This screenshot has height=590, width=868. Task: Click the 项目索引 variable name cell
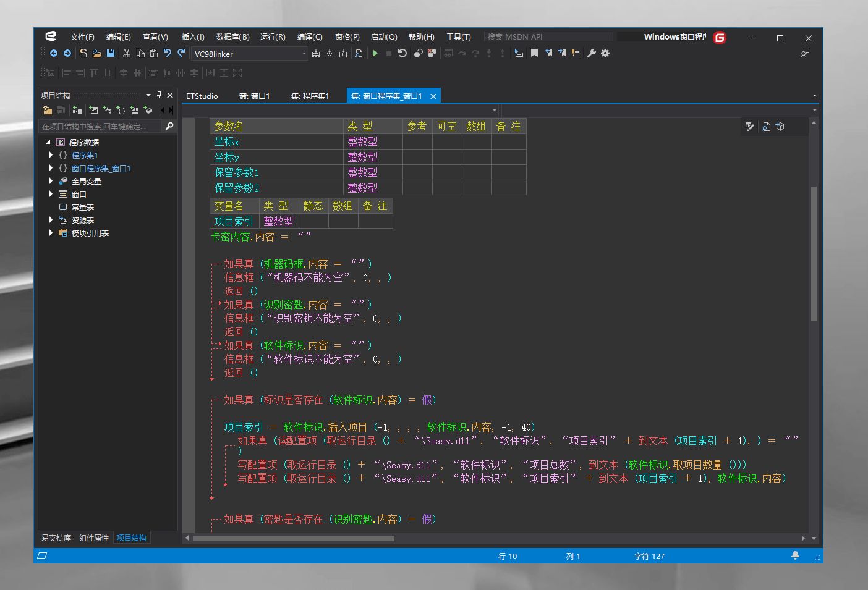point(234,221)
